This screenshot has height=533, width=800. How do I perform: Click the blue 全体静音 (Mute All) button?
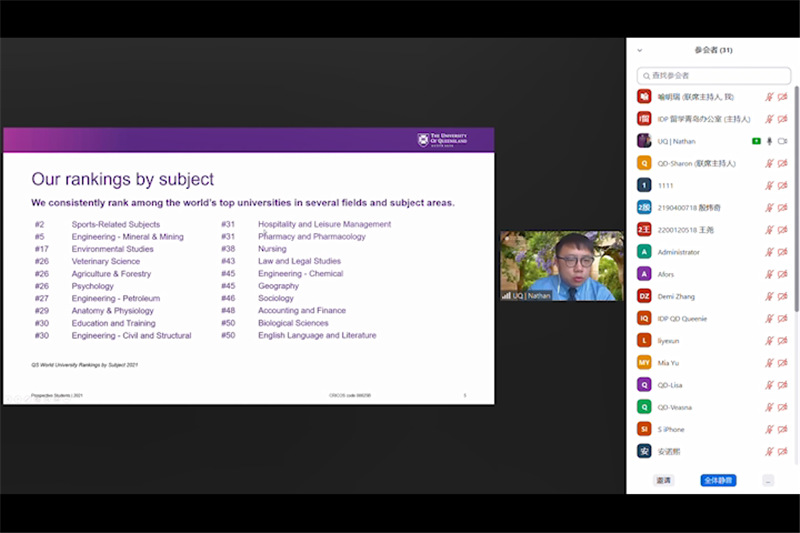click(x=718, y=480)
